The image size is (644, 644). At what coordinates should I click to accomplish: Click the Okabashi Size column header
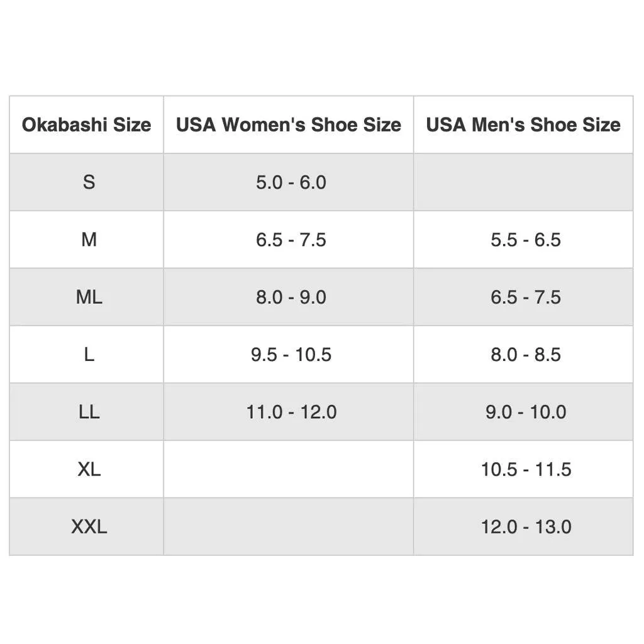tap(87, 125)
